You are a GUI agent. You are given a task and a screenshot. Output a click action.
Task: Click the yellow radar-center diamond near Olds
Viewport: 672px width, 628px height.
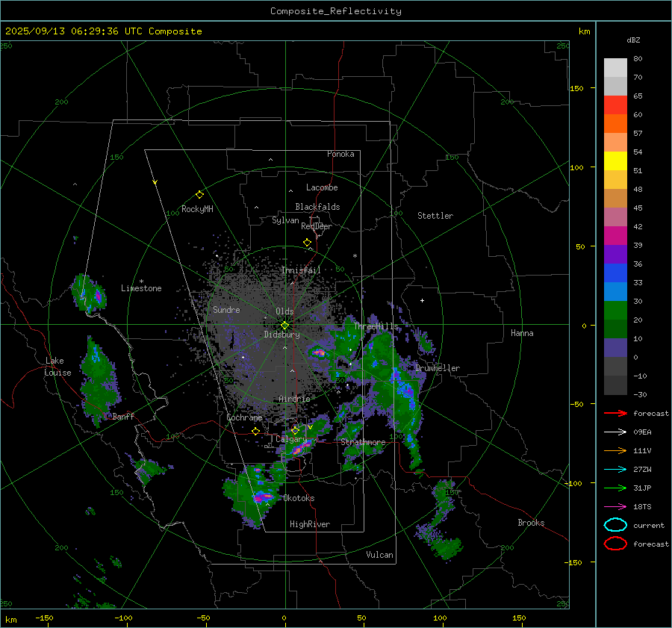[284, 326]
